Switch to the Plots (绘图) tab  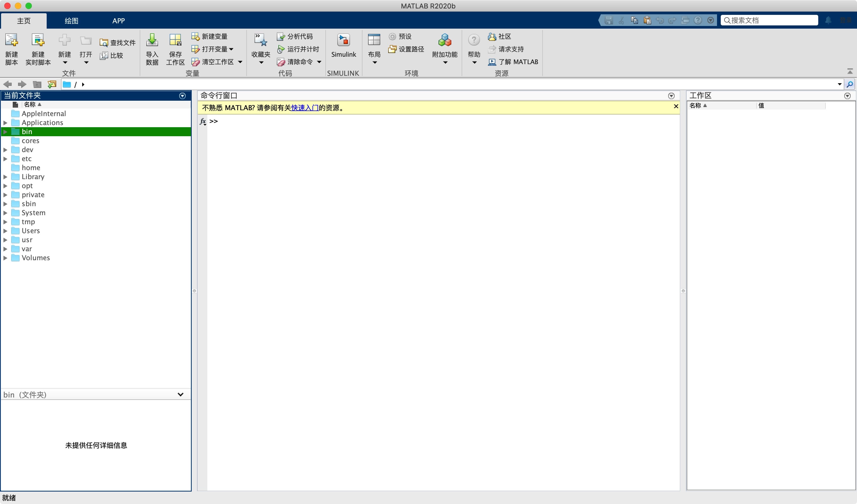(x=71, y=21)
